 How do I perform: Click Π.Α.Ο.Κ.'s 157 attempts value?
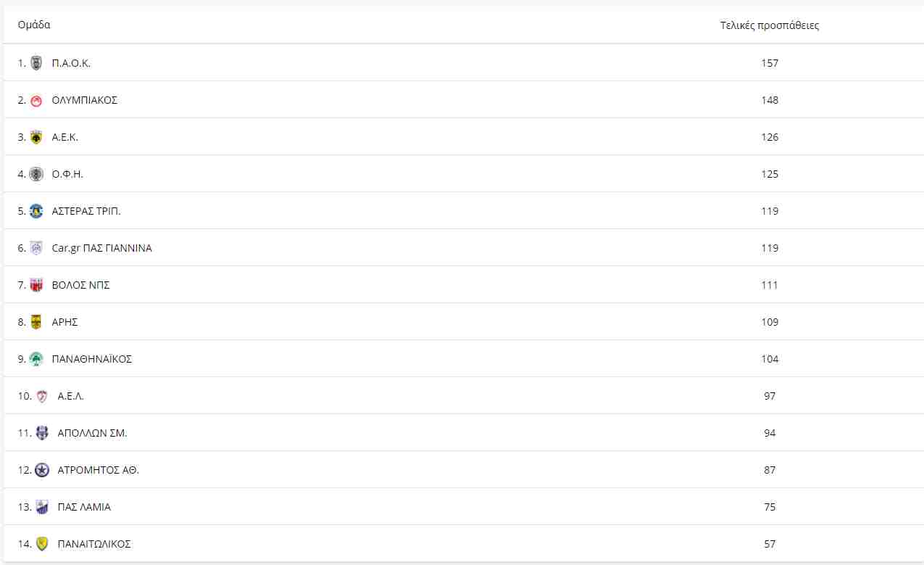tap(770, 63)
